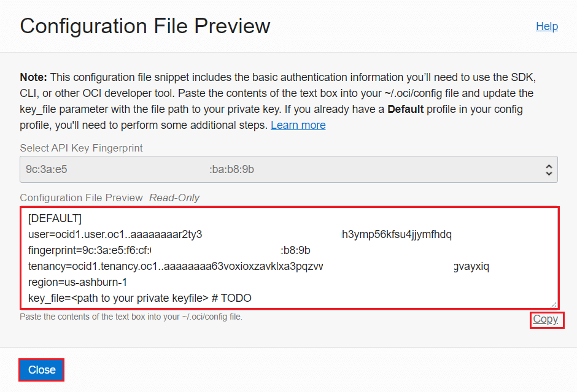This screenshot has width=577, height=392.
Task: Click the Configuration File Preview dialog heading
Action: (x=145, y=26)
